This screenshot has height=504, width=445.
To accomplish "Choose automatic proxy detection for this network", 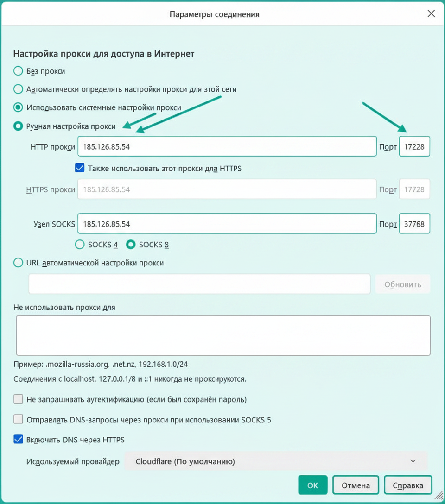I will [19, 89].
